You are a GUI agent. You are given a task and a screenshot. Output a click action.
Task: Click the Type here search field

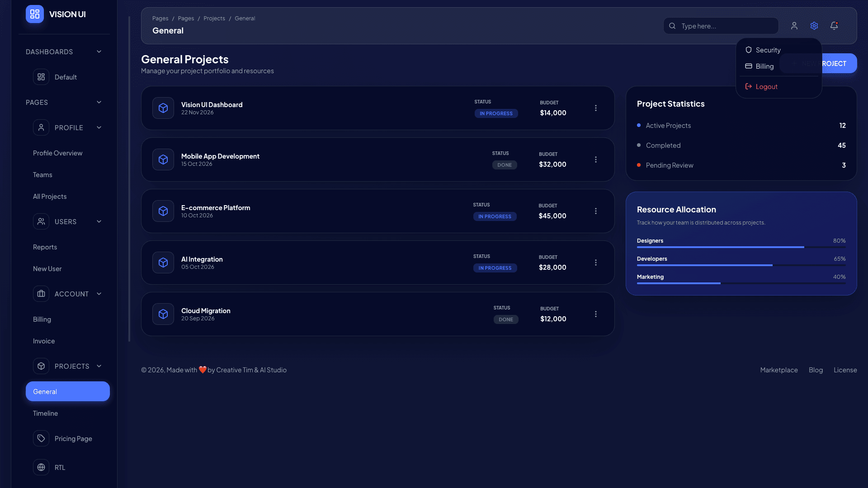(x=721, y=26)
